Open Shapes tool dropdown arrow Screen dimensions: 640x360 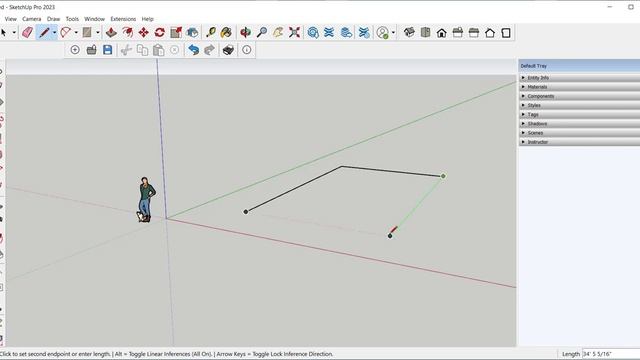point(98,32)
